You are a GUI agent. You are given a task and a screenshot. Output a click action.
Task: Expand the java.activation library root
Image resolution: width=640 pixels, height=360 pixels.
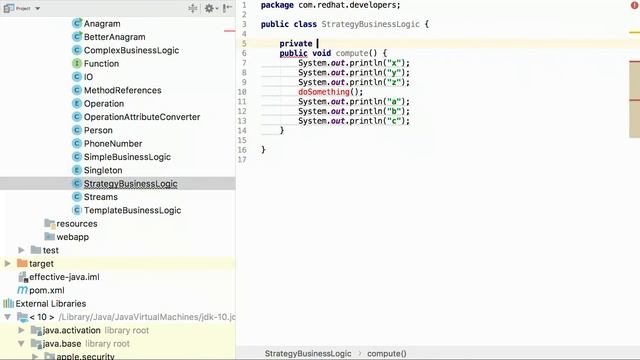[21, 330]
